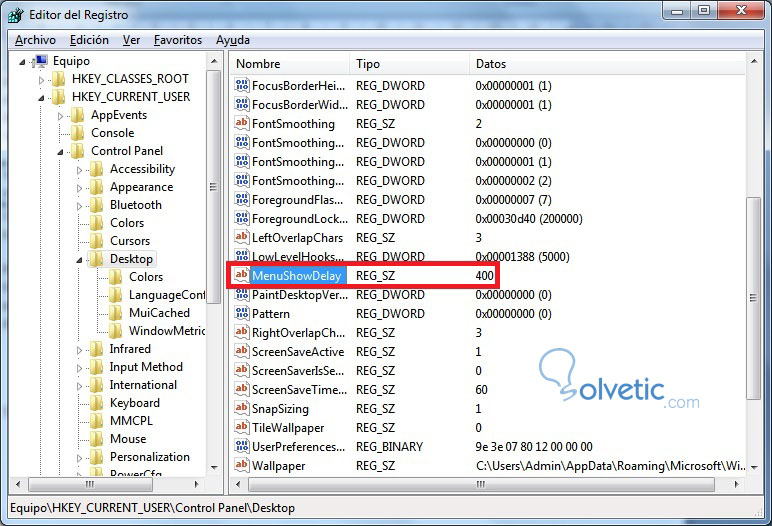Click the Equipo computer icon in tree

(x=40, y=61)
